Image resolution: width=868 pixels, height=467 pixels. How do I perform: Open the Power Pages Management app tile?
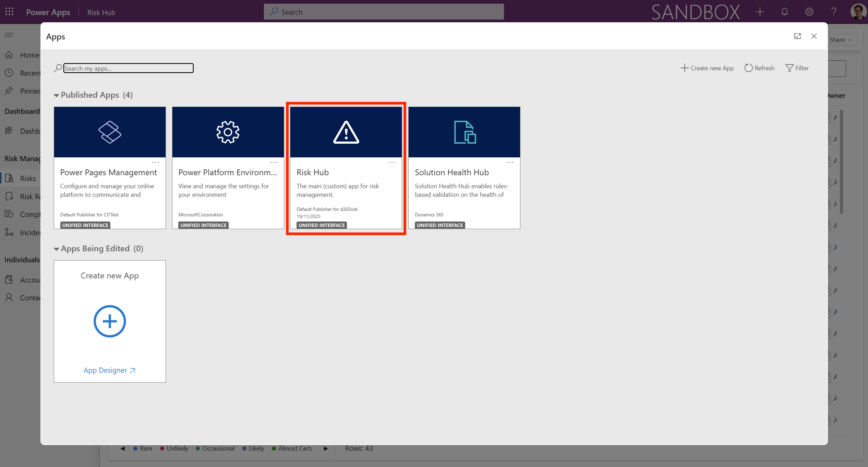110,132
